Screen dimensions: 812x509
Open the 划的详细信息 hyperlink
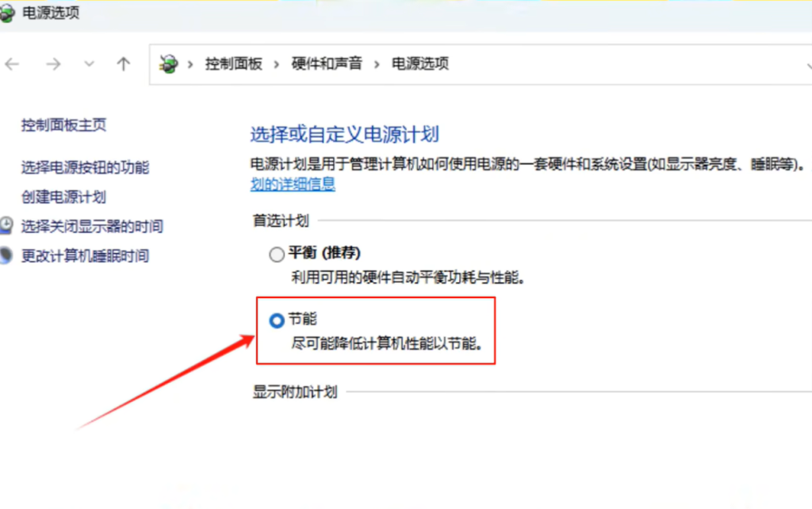(x=293, y=184)
